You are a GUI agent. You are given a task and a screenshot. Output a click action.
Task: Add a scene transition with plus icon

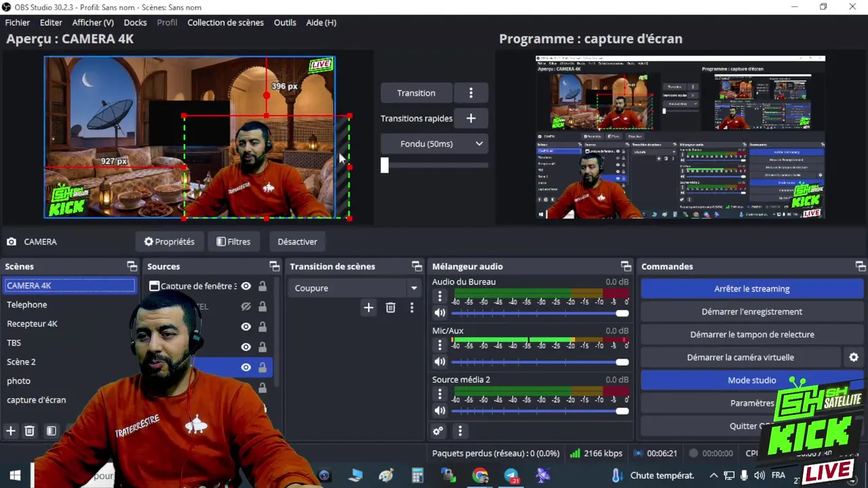(368, 308)
